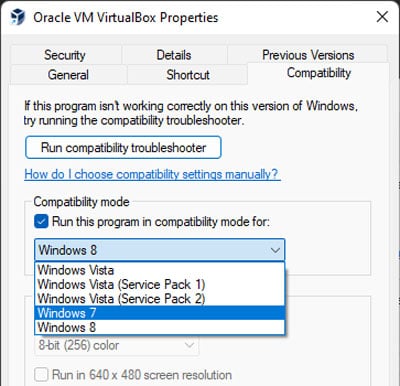Click the Windows 8 combo box field
The height and width of the screenshot is (386, 400).
(160, 250)
